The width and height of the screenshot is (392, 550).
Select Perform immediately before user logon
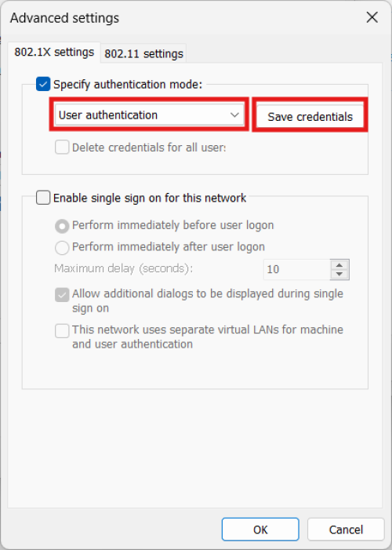(x=62, y=226)
